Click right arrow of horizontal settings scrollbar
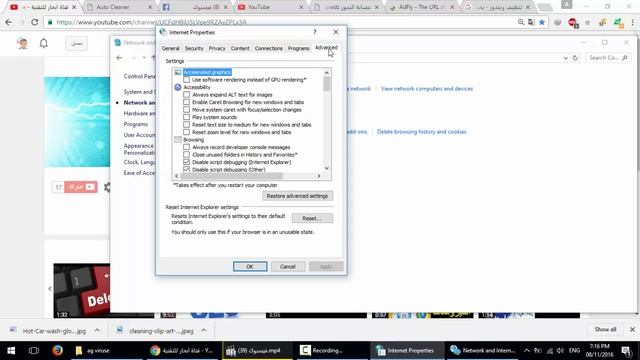Screen dimensions: 640x360 tap(319, 176)
